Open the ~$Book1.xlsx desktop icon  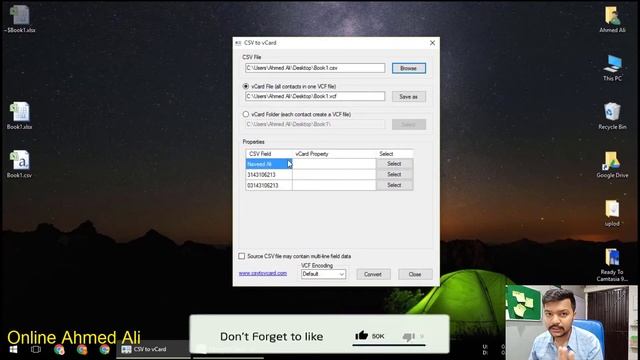20,18
